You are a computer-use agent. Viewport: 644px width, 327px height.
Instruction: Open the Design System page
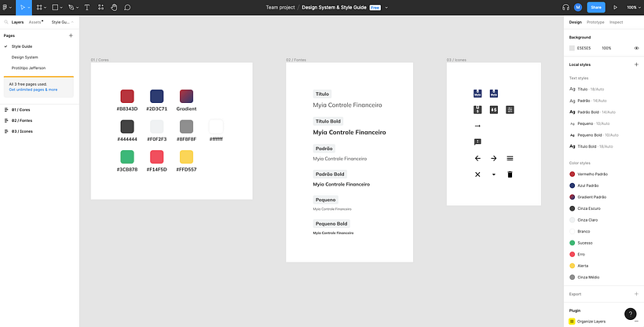24,57
